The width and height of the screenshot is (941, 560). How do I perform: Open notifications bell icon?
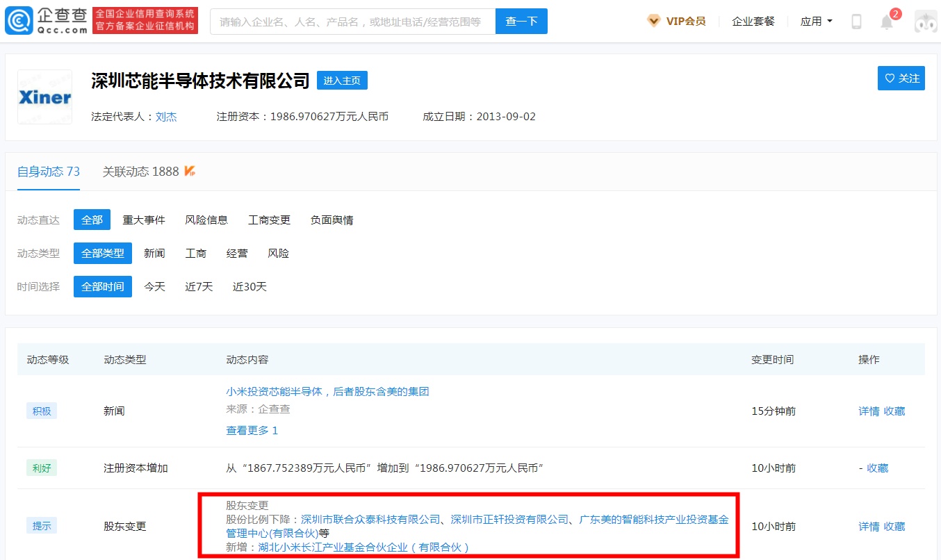pos(887,22)
